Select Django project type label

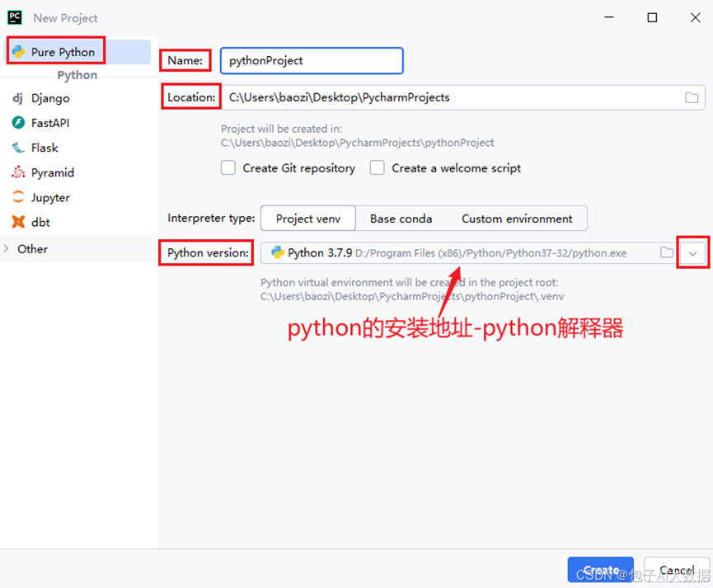[x=50, y=98]
